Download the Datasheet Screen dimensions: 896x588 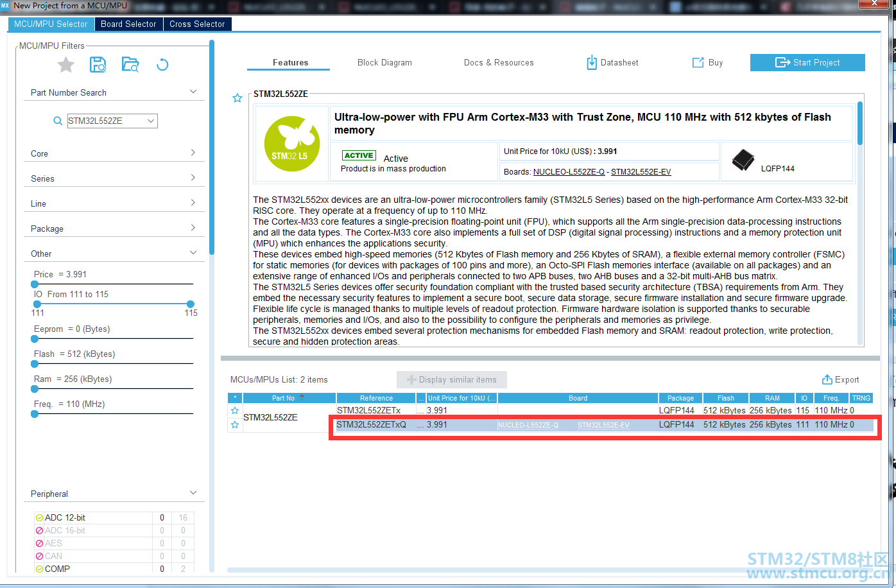pos(612,62)
